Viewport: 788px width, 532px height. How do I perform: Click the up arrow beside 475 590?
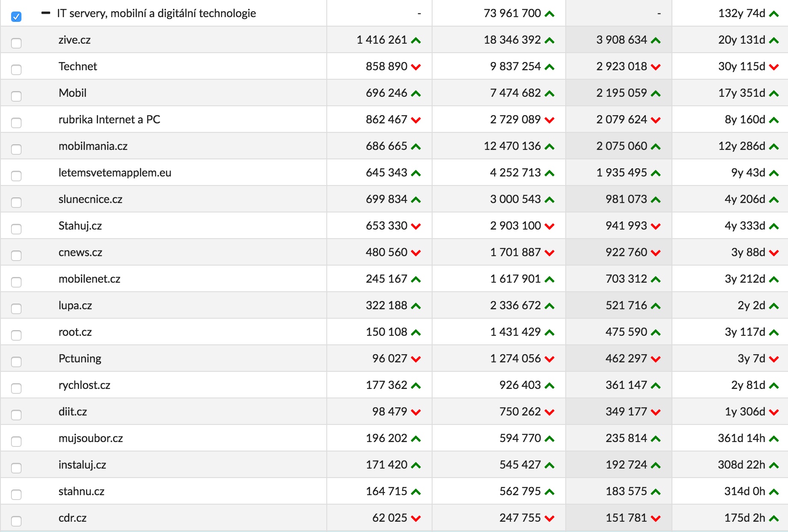click(x=656, y=333)
